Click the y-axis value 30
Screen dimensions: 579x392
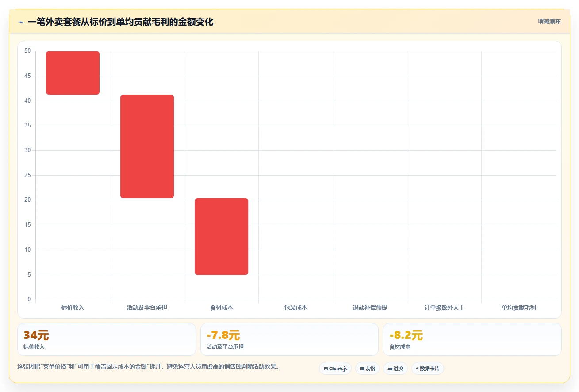(27, 150)
